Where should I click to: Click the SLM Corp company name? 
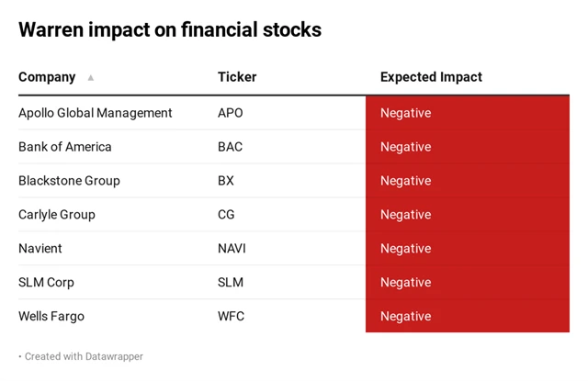[46, 283]
